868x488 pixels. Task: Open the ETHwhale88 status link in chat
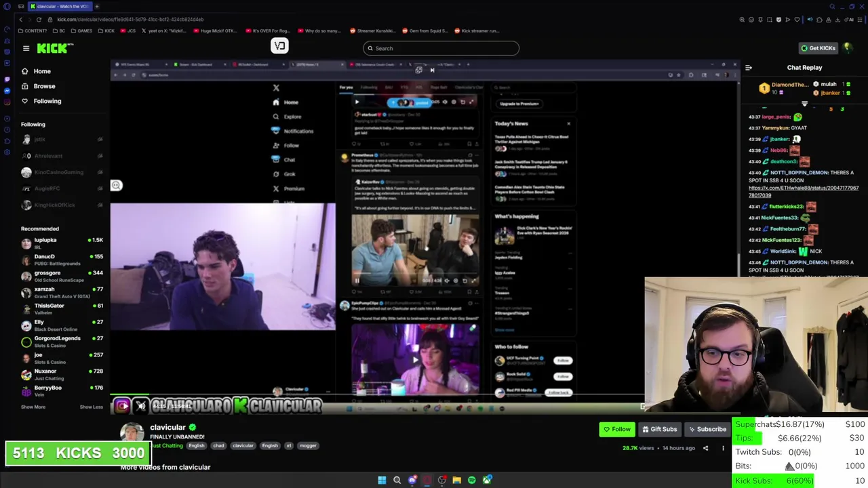[x=804, y=191]
